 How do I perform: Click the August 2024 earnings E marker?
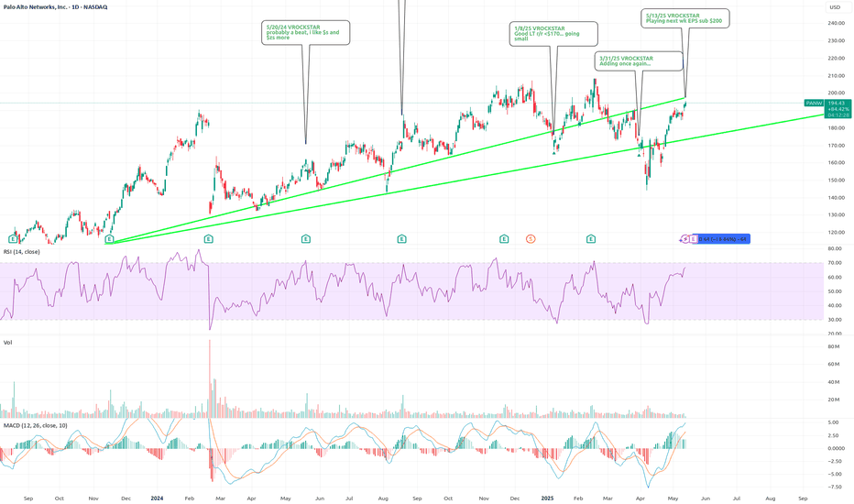pos(402,238)
